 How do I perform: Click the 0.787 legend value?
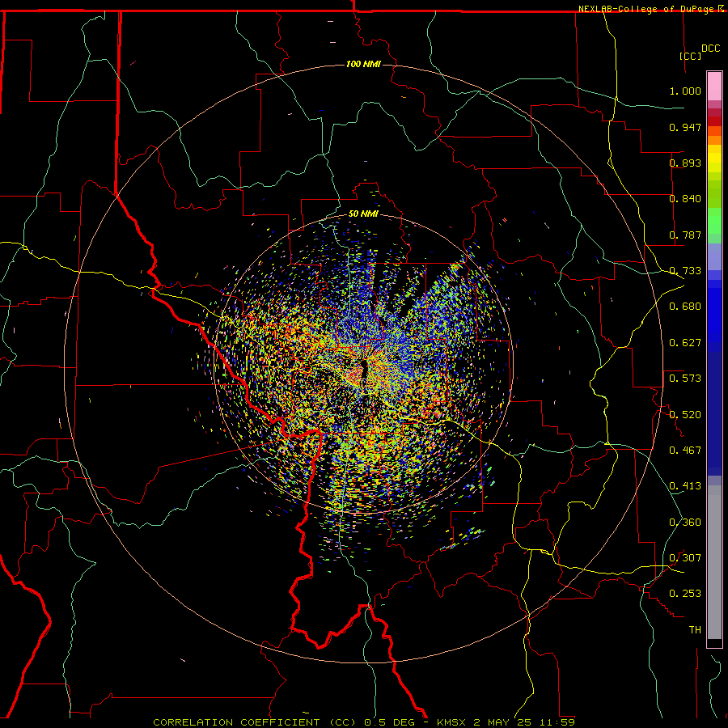[685, 235]
